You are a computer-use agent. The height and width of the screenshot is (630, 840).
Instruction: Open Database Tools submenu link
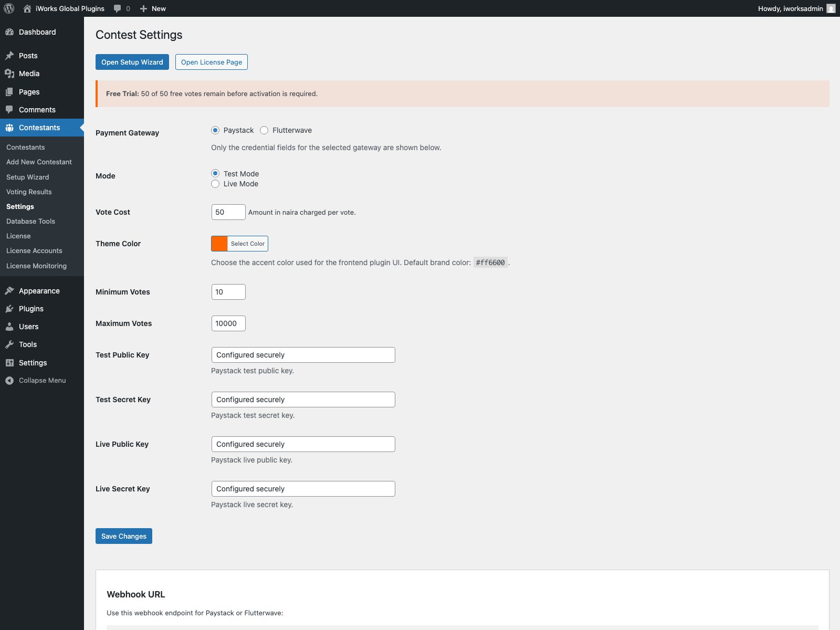30,221
